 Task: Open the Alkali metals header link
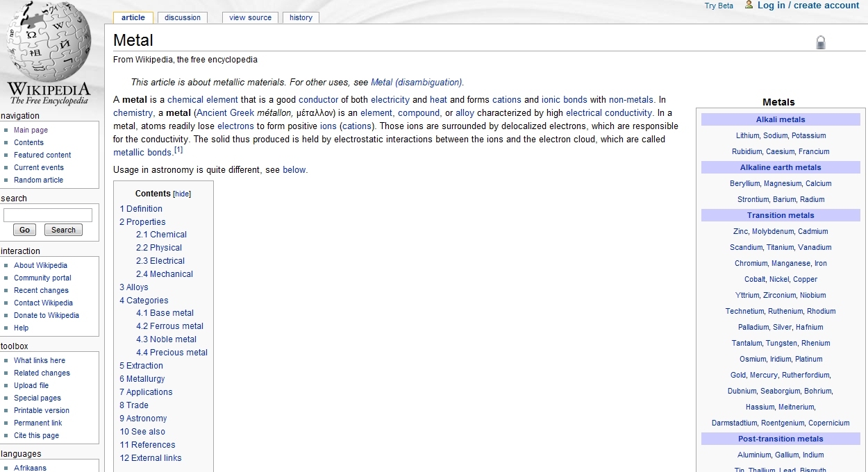[781, 119]
